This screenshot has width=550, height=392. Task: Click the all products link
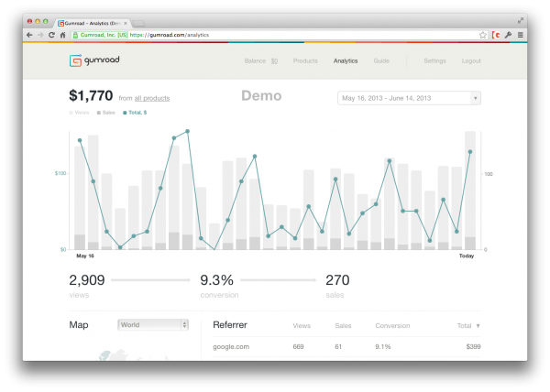152,98
